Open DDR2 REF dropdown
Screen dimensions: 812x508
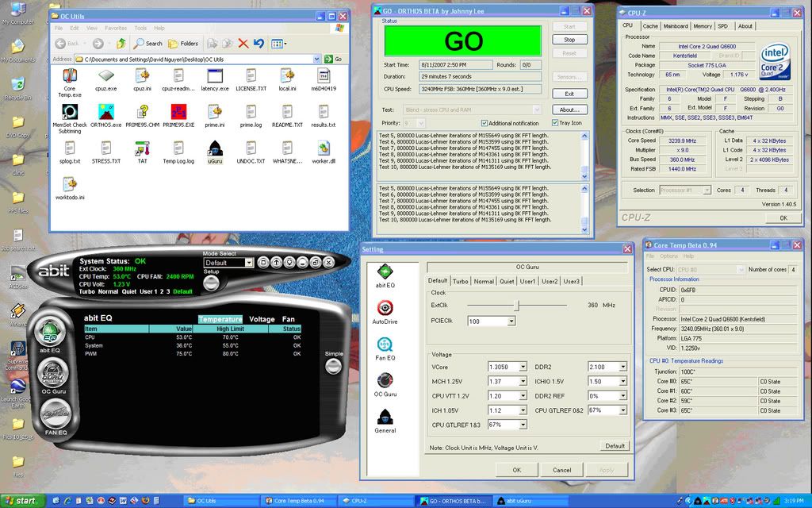pos(622,395)
